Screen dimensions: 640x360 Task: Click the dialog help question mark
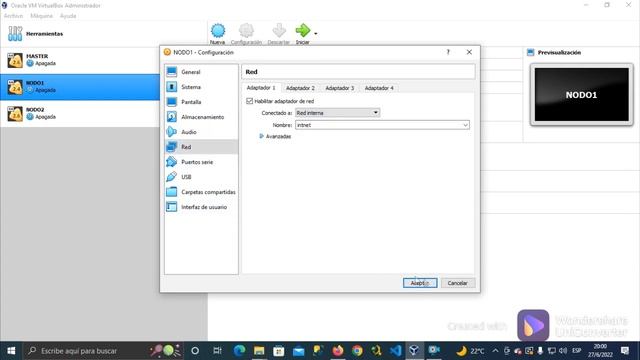[448, 52]
